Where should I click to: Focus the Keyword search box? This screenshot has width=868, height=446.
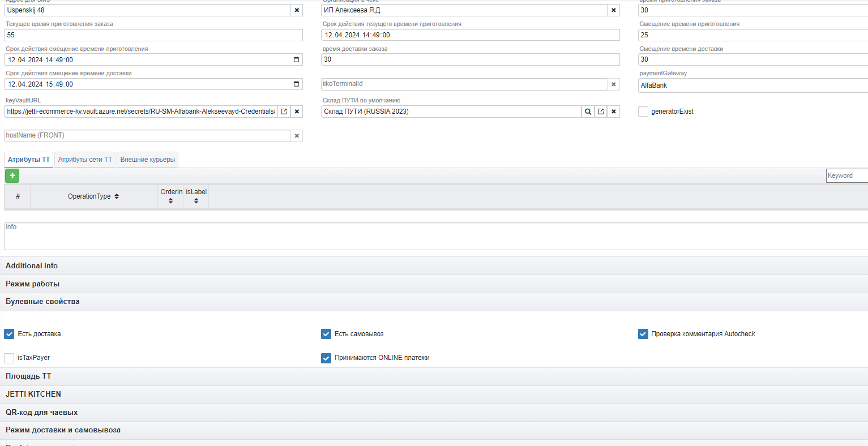point(847,176)
